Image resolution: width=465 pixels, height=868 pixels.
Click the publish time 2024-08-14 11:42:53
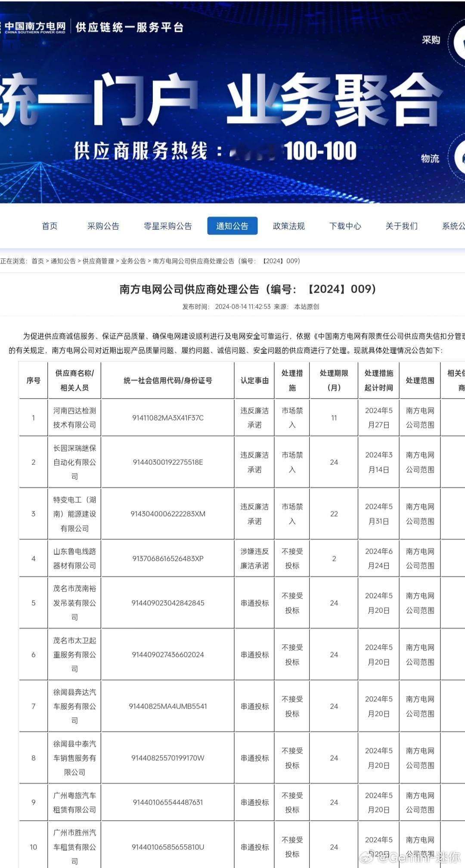(243, 307)
